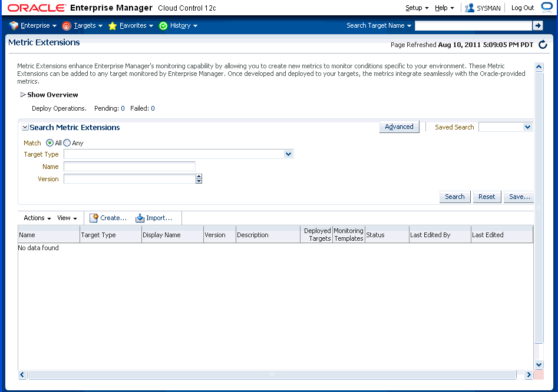This screenshot has width=558, height=392.
Task: Sort by the Monitoring Templates column header
Action: tap(349, 235)
